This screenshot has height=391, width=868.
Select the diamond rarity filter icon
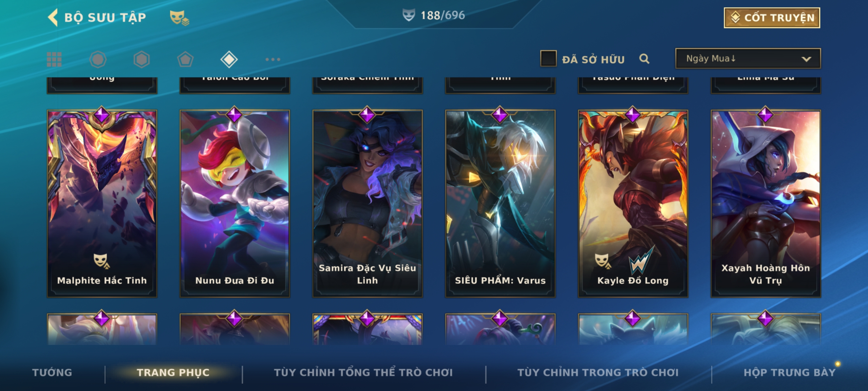pyautogui.click(x=229, y=59)
